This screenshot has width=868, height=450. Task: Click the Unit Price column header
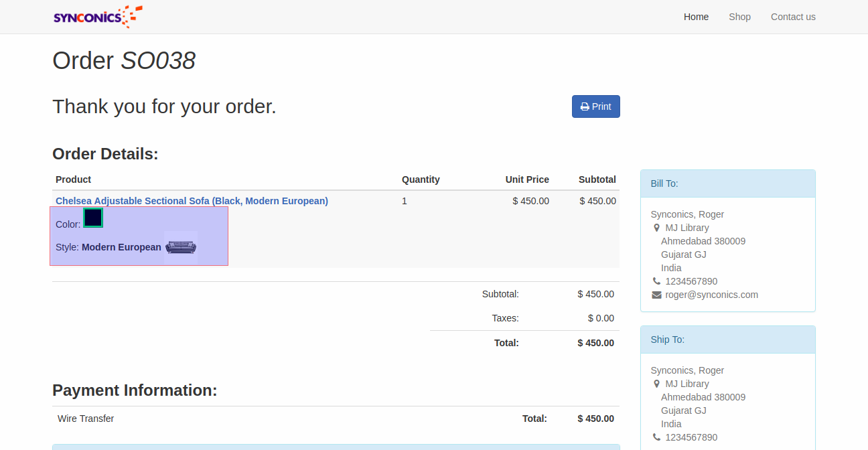click(x=527, y=179)
